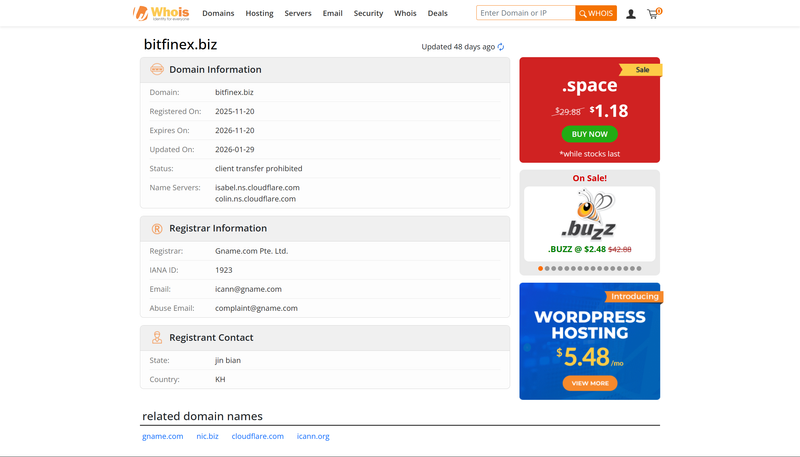Click status client transfer prohibited
800x457 pixels.
[259, 169]
